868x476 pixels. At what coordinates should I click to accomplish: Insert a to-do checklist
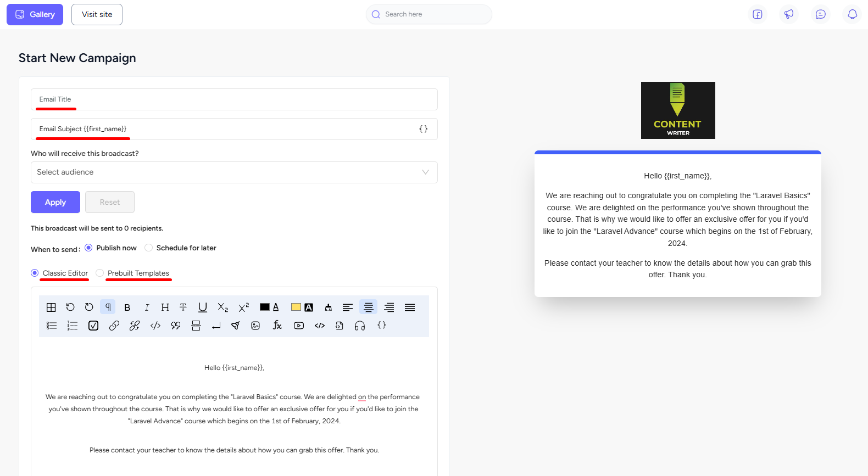coord(93,326)
